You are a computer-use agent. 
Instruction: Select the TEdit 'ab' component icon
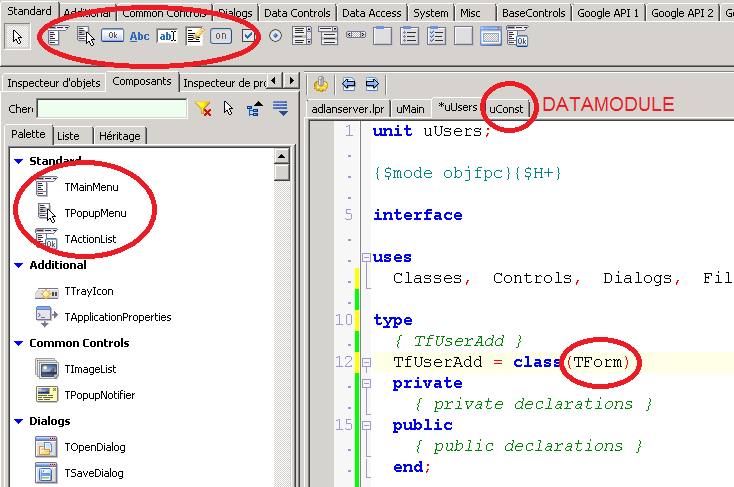[x=168, y=36]
